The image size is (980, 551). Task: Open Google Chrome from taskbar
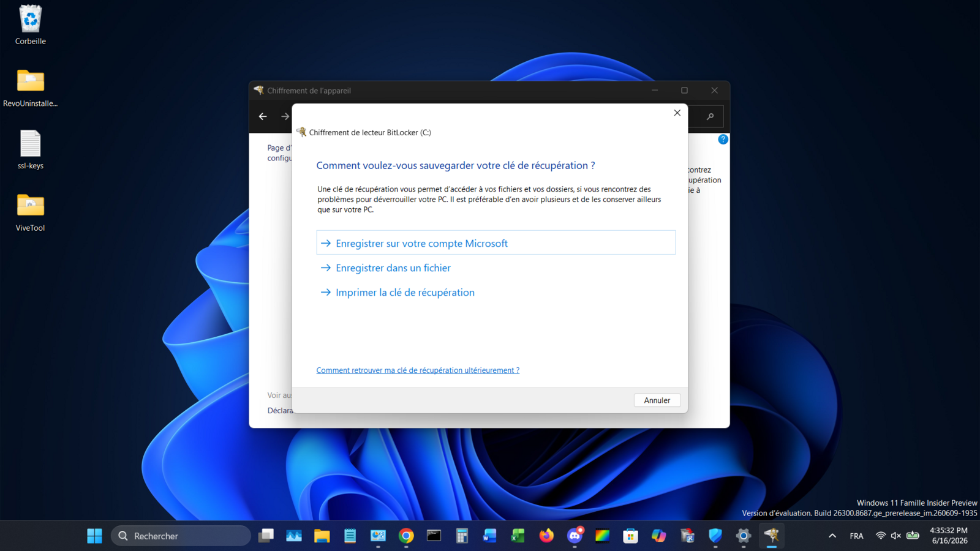pos(406,536)
